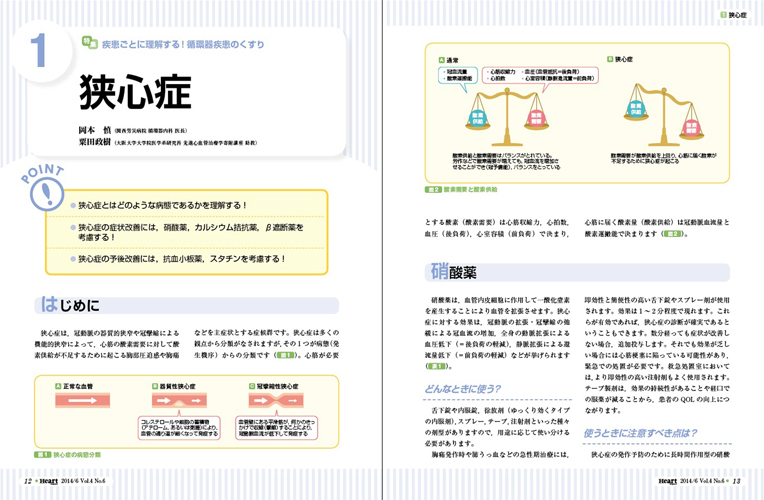764x500 pixels.
Task: Click the 狭心症 label in figure 2
Action: pyautogui.click(x=620, y=59)
